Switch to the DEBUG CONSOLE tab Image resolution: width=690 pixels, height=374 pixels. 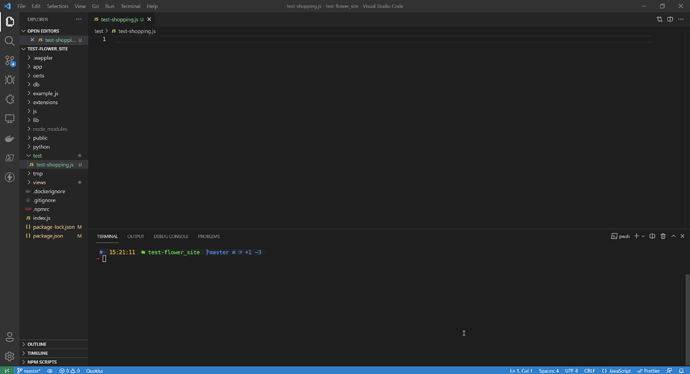coord(171,236)
